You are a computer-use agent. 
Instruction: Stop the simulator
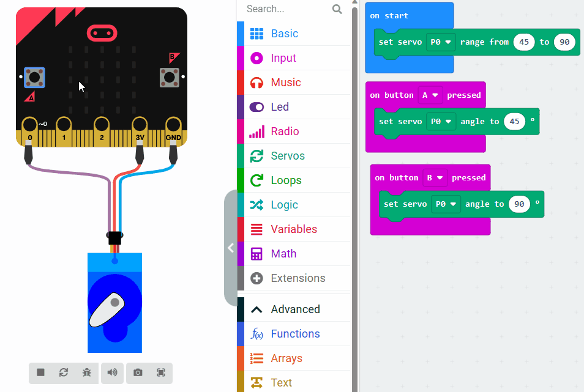[x=40, y=372]
